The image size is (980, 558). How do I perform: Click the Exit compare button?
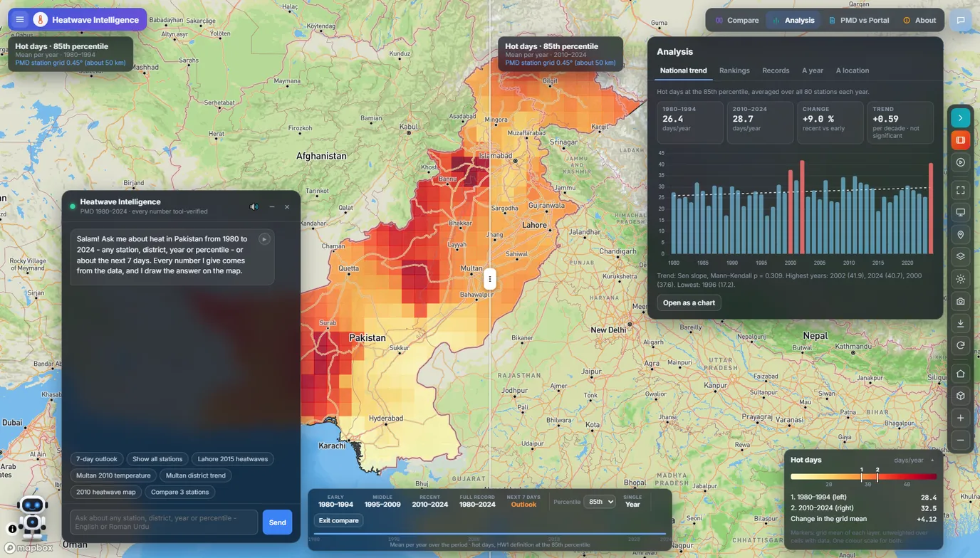tap(338, 520)
